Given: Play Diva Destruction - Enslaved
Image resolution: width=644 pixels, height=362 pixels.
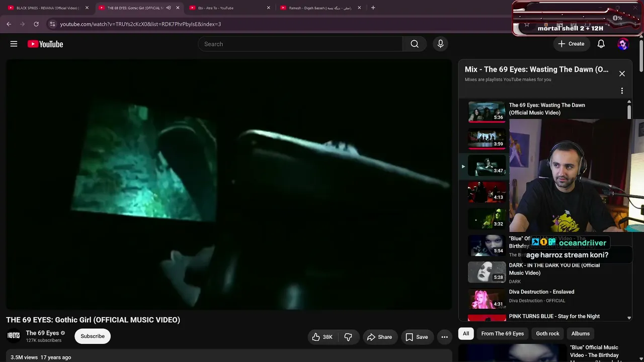Looking at the screenshot, I should tap(541, 292).
